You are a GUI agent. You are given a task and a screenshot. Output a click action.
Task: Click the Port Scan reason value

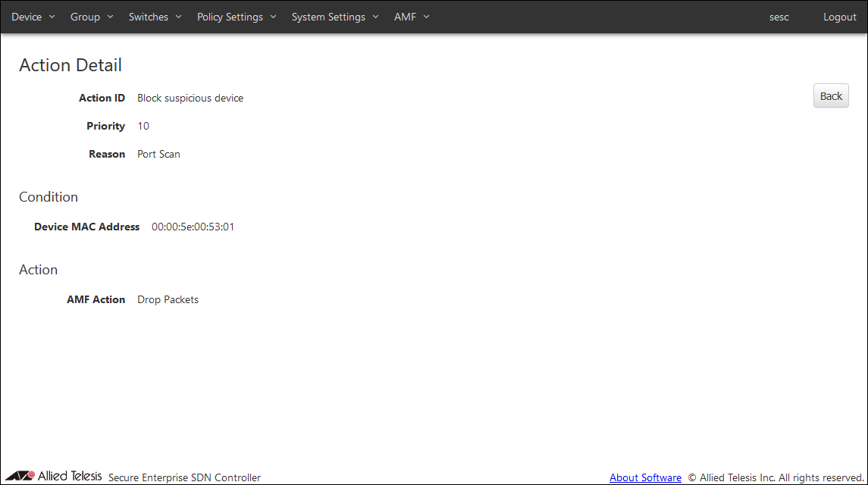(x=158, y=154)
